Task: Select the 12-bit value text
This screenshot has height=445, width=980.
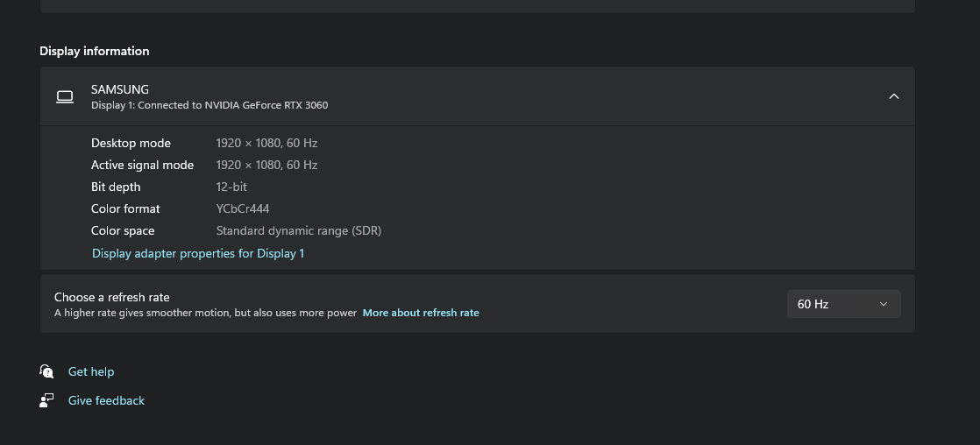Action: pyautogui.click(x=231, y=187)
